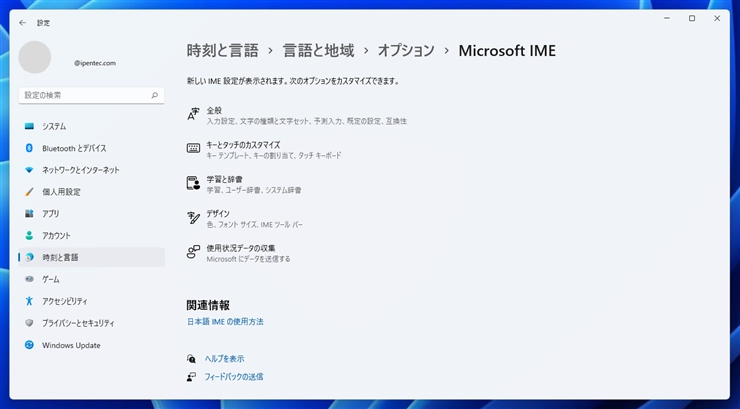Open 使用状況データの収集 settings
The width and height of the screenshot is (740, 409).
pos(239,253)
